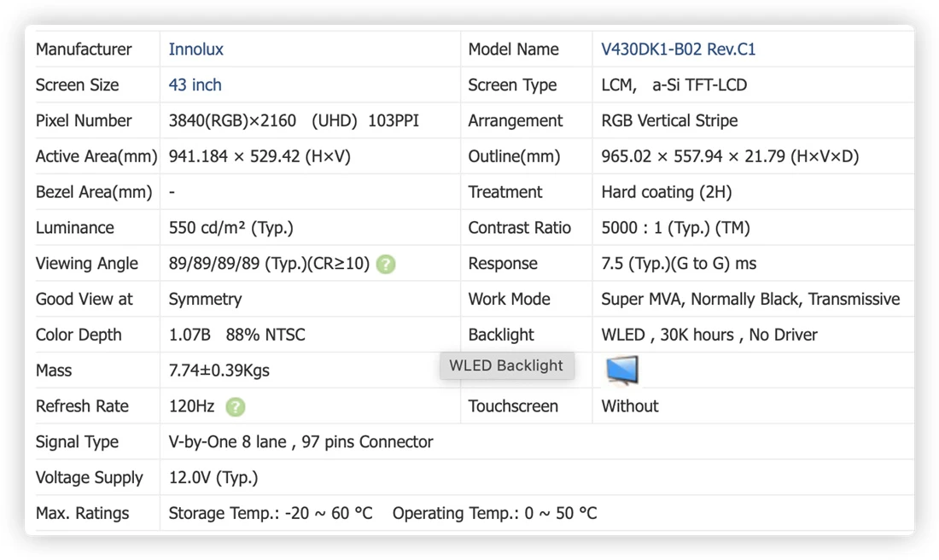Select the Pixel Number value 3840(RGB)×2160
This screenshot has height=560, width=939.
tap(232, 120)
